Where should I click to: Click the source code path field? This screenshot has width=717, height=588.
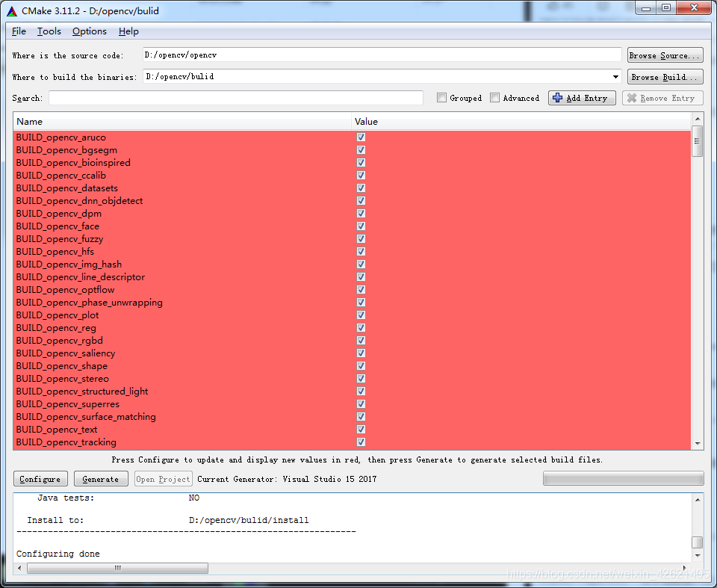click(382, 55)
